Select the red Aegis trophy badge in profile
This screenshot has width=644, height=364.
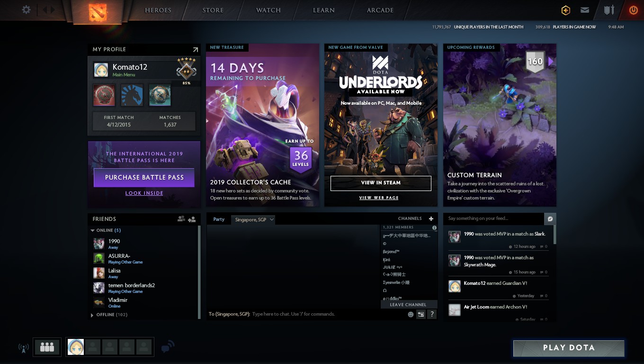point(104,95)
